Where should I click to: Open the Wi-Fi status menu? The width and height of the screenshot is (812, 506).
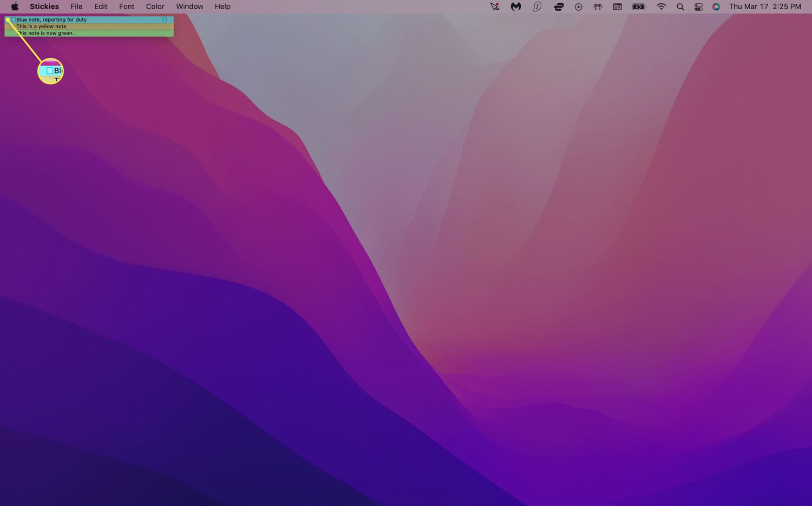click(661, 6)
